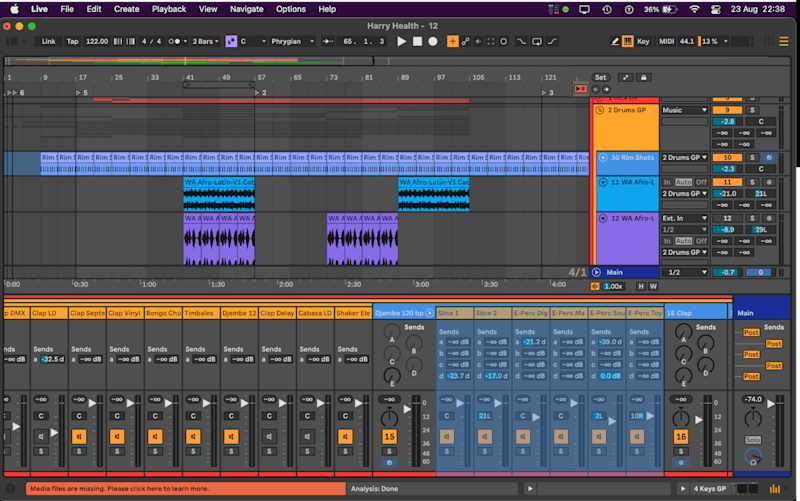
Task: Toggle the MIDI Arrangement Overdub plus button
Action: click(x=452, y=41)
